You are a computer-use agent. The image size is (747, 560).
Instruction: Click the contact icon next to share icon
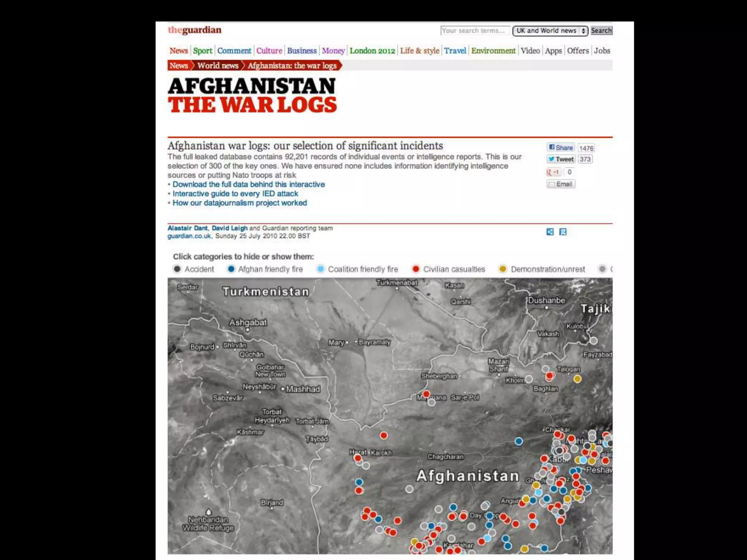point(563,232)
